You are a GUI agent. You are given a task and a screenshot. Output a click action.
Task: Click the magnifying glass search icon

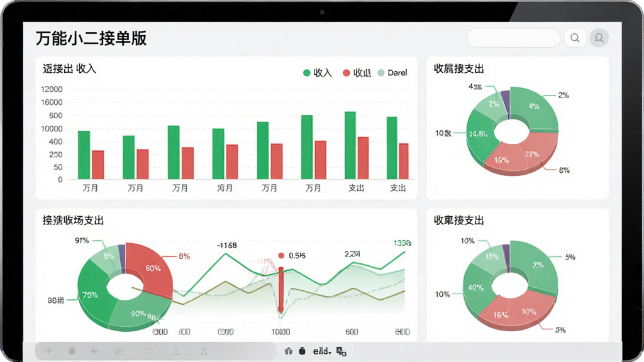[x=575, y=38]
